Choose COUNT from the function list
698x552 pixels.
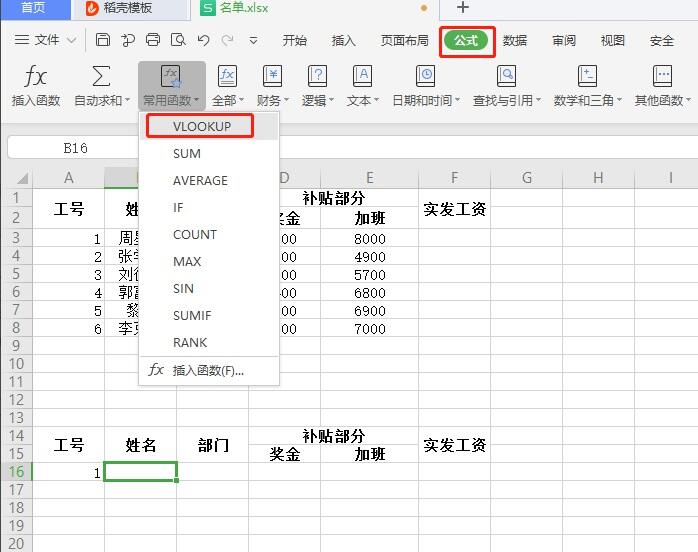point(195,235)
